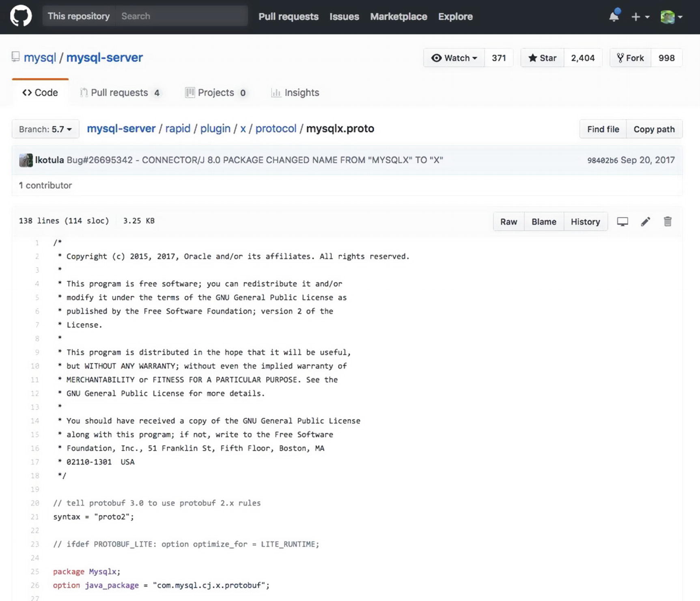Switch to the Code tab

click(40, 93)
